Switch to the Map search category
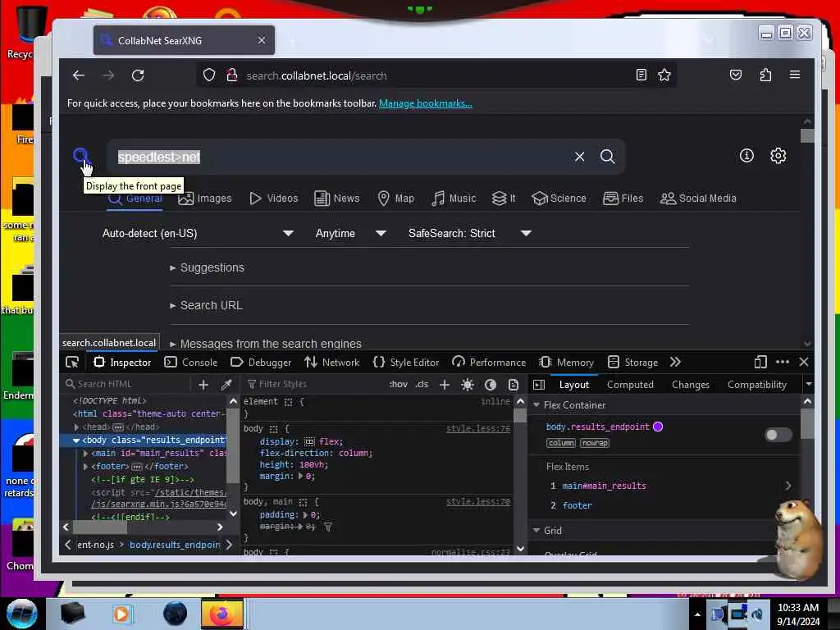This screenshot has width=840, height=630. pyautogui.click(x=396, y=199)
